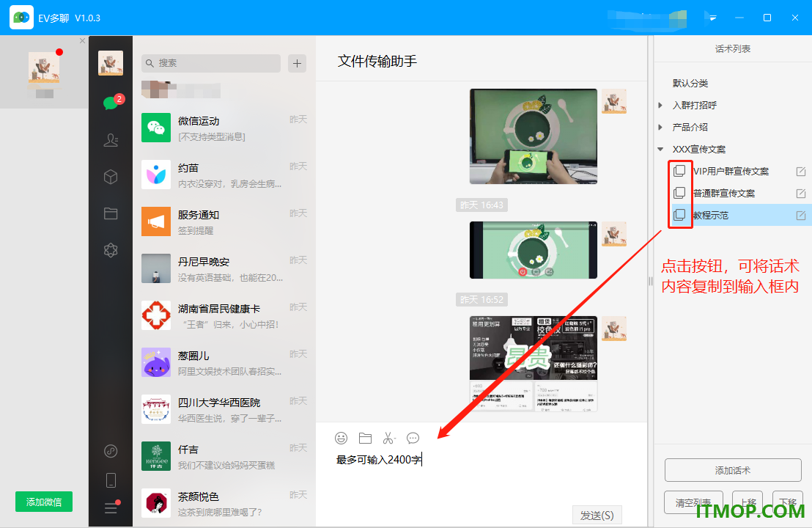Click the plus button beside search box
The width and height of the screenshot is (812, 528).
click(x=298, y=63)
